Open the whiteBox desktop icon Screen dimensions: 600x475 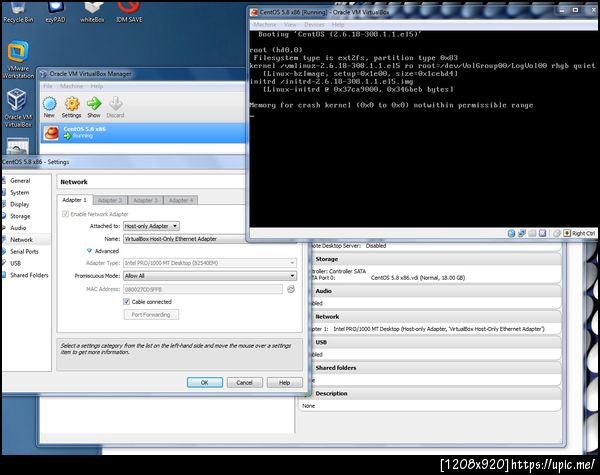[x=92, y=12]
